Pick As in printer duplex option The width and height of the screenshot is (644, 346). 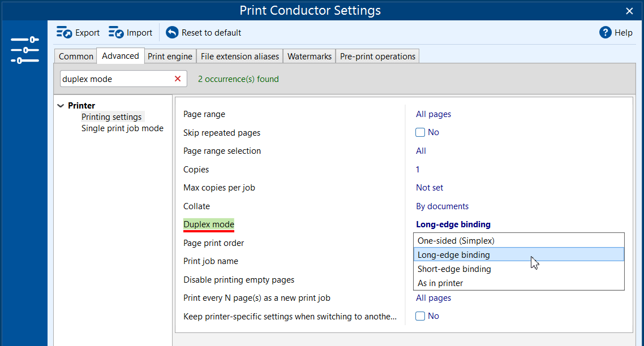coord(440,283)
